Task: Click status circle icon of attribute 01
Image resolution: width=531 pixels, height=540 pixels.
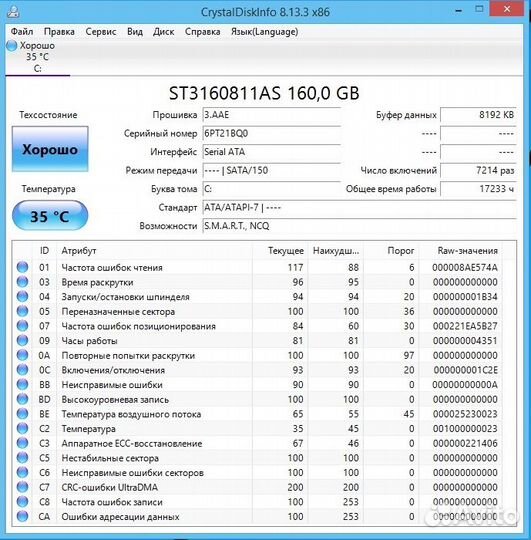Action: click(22, 267)
